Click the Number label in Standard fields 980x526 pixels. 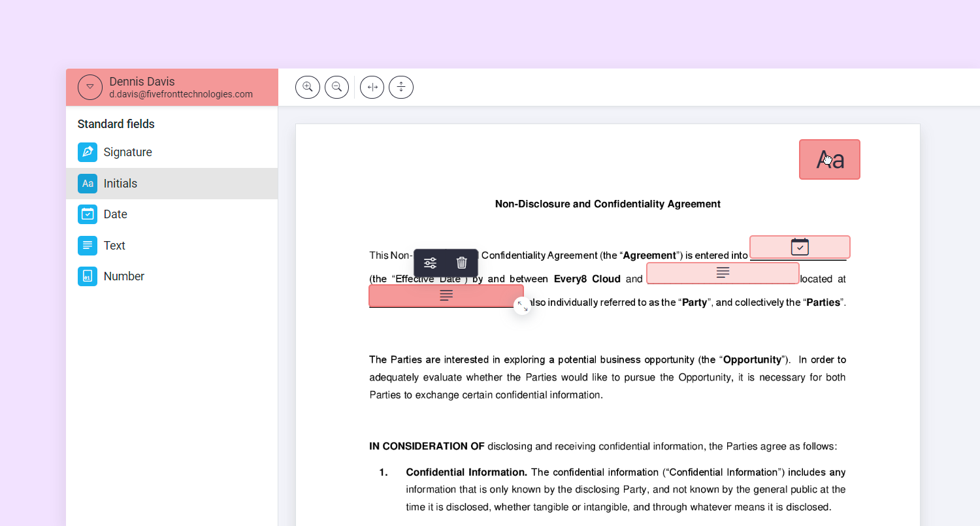(x=123, y=276)
